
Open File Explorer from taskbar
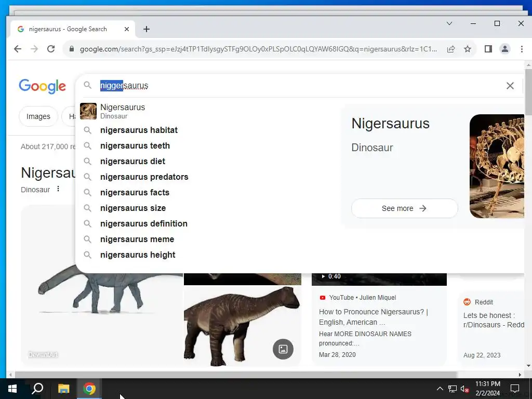click(x=63, y=389)
